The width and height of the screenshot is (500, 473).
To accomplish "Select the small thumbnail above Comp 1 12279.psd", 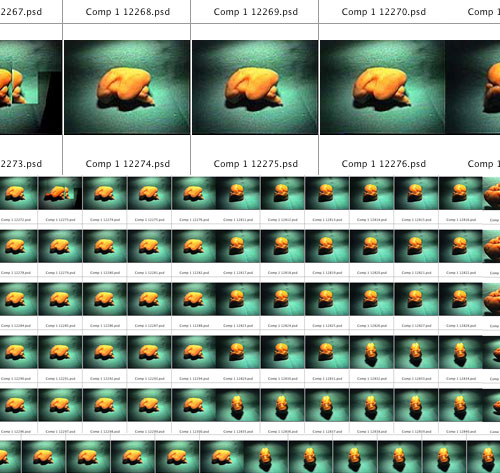I will click(x=60, y=246).
